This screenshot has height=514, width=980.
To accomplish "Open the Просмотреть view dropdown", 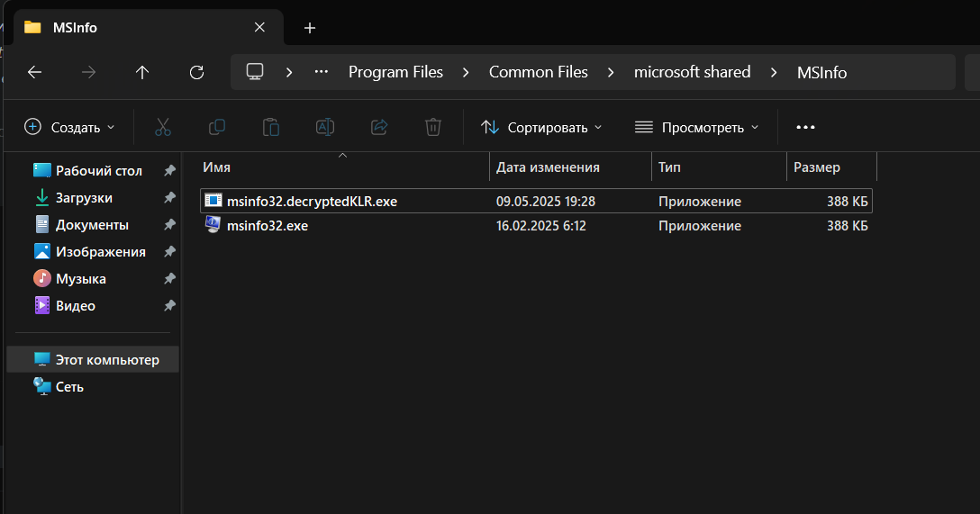I will [x=697, y=127].
